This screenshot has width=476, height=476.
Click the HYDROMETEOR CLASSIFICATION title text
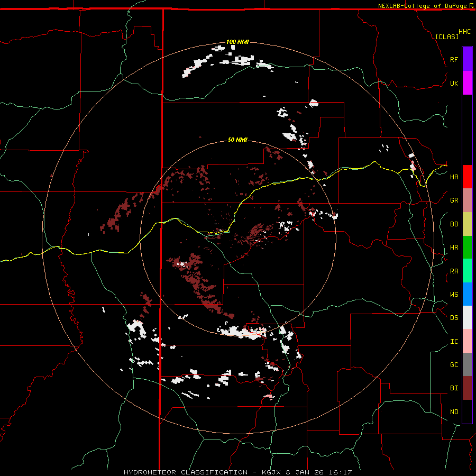point(186,472)
